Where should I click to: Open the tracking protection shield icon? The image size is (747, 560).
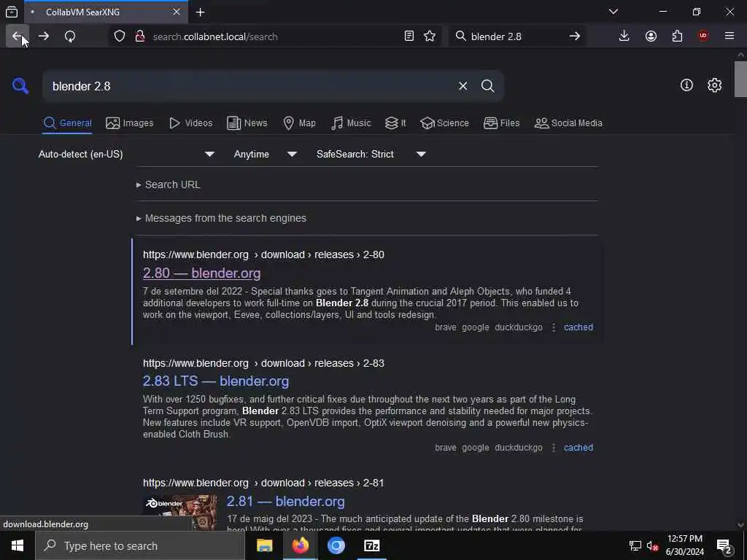[x=120, y=36]
